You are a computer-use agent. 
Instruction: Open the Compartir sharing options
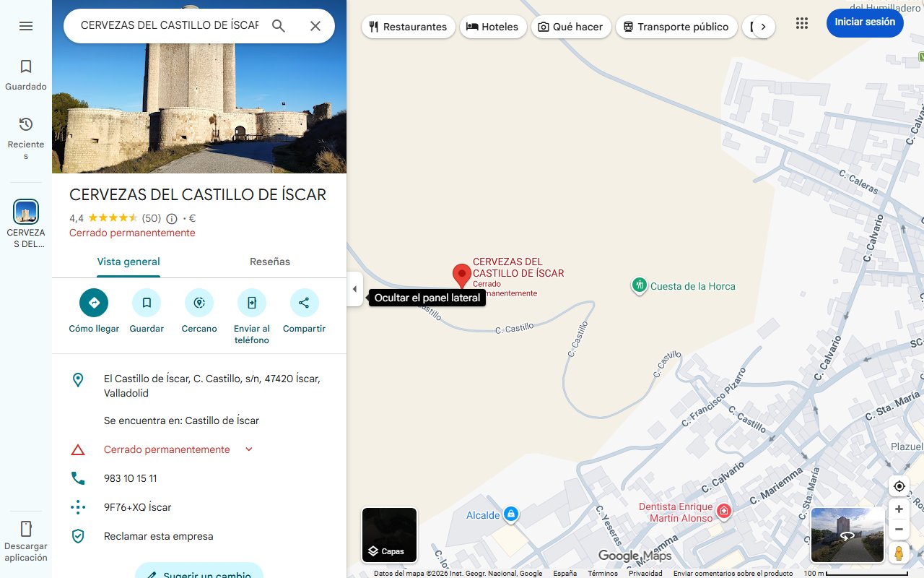pos(304,302)
